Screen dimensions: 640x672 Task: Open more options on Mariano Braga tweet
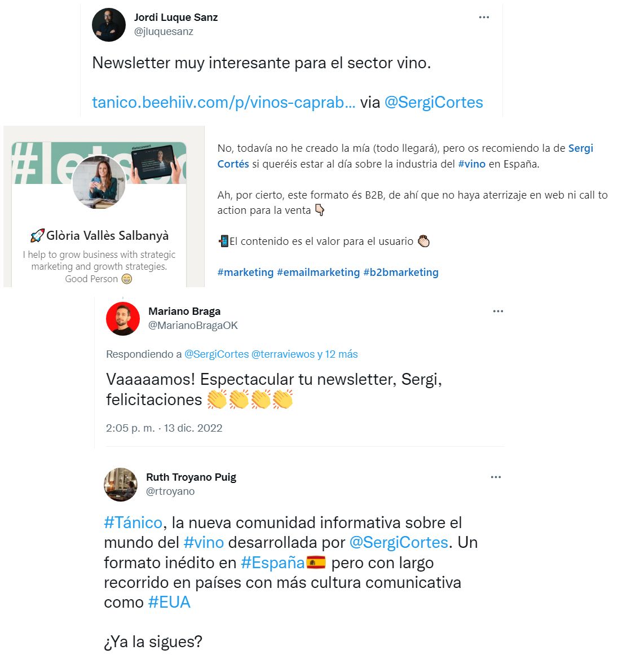pos(498,311)
